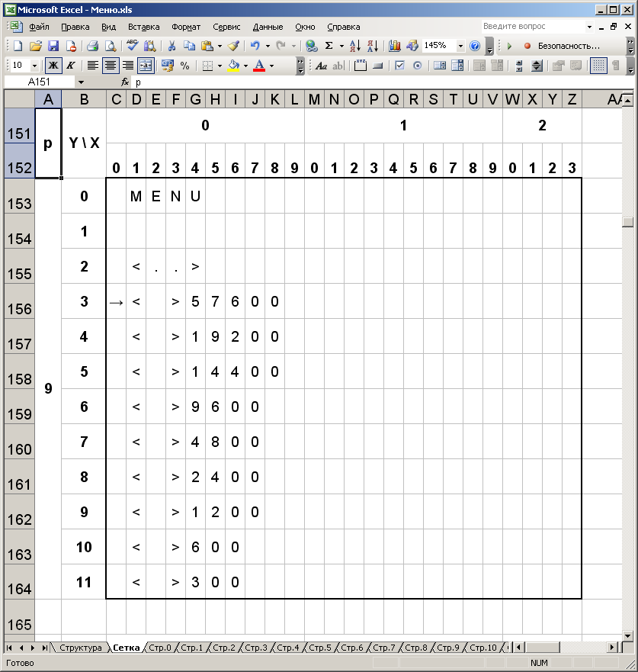The width and height of the screenshot is (638, 672).
Task: Toggle Italic (К) formatting
Action: [71, 66]
